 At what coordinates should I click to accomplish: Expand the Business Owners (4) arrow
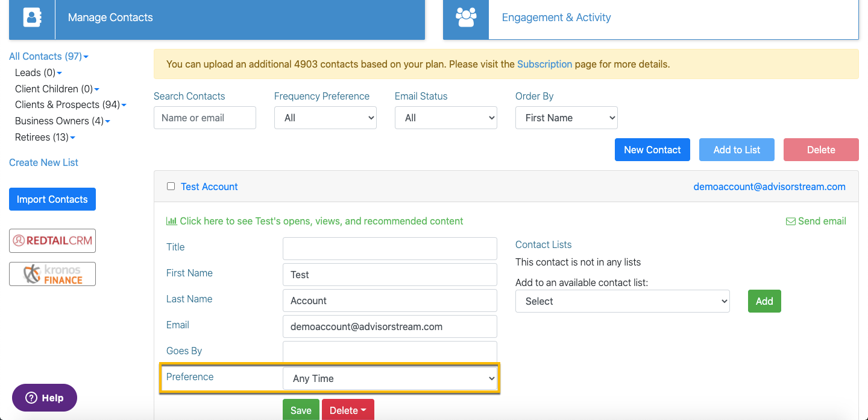(x=107, y=121)
